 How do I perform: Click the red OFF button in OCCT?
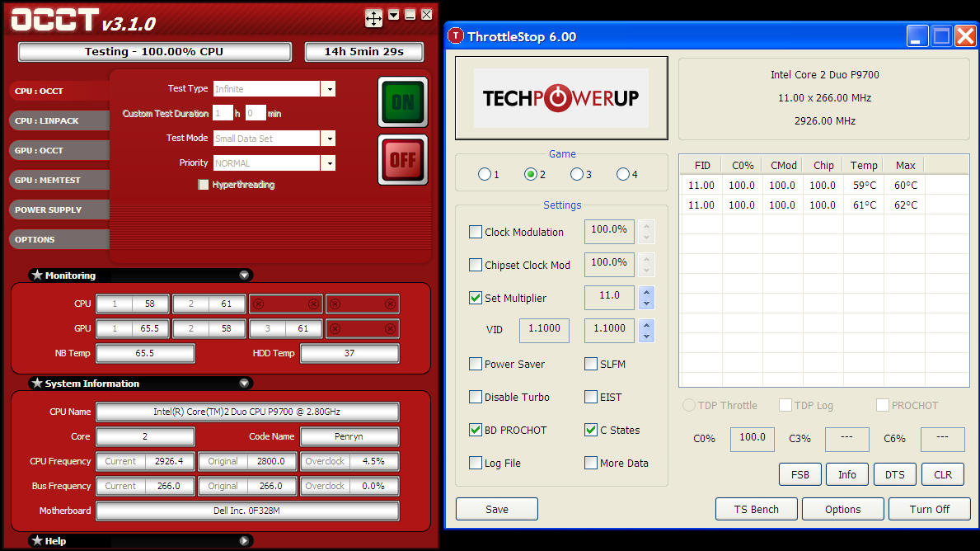[x=402, y=158]
